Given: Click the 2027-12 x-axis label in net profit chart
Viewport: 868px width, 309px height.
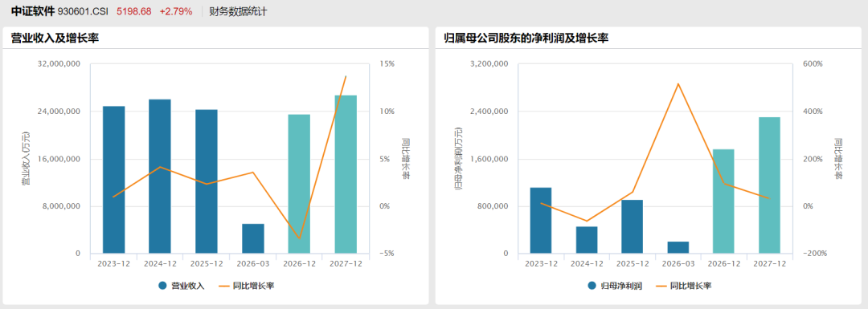Looking at the screenshot, I should pos(769,264).
